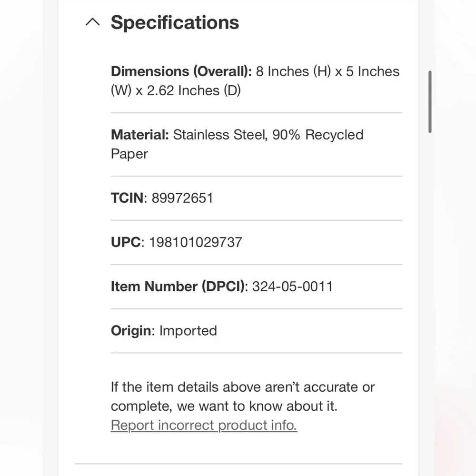Click the Material label
Viewport: 476px width, 476px height.
(139, 135)
